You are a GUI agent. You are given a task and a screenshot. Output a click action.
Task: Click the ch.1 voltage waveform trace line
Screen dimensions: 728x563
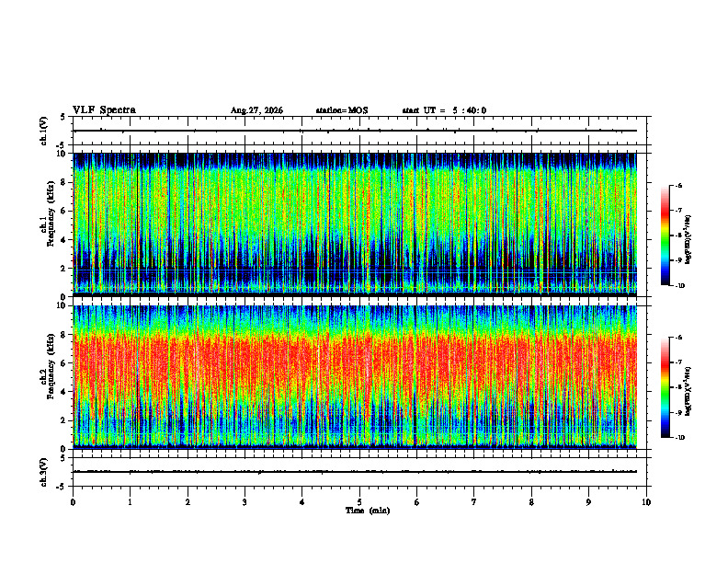click(355, 131)
